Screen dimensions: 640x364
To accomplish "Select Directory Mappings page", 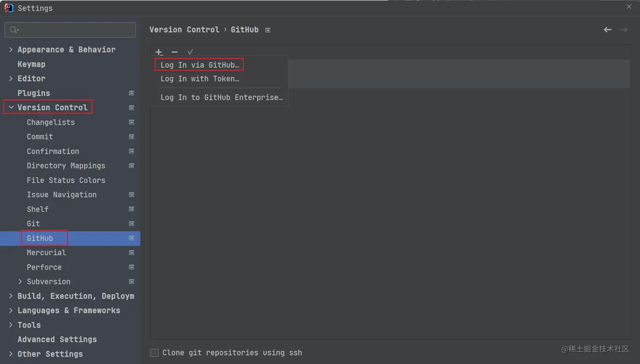I will click(66, 165).
